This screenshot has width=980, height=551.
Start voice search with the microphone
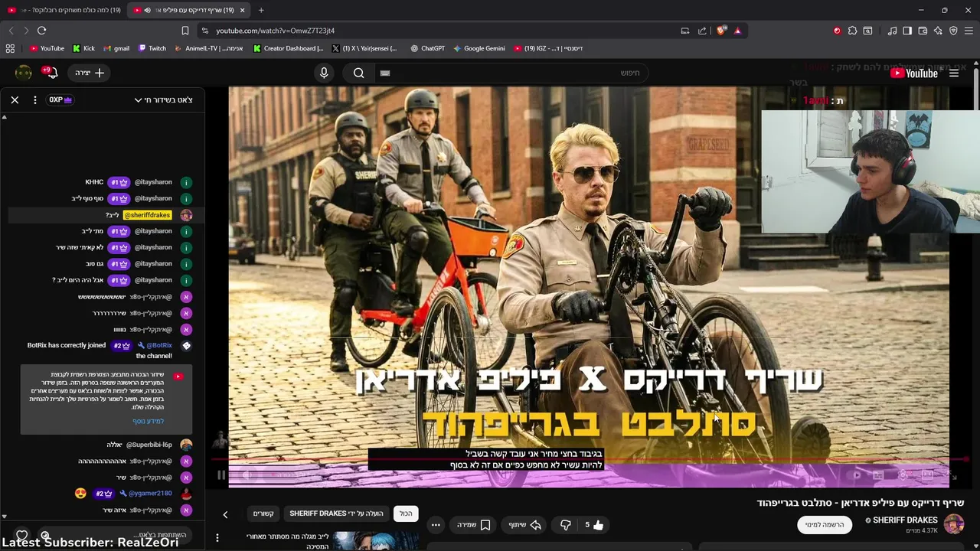324,73
